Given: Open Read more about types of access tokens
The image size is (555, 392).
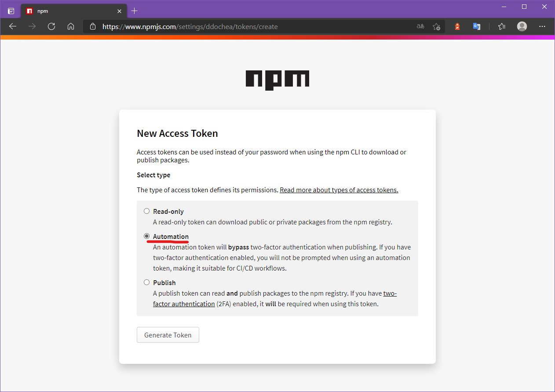Looking at the screenshot, I should [x=339, y=190].
